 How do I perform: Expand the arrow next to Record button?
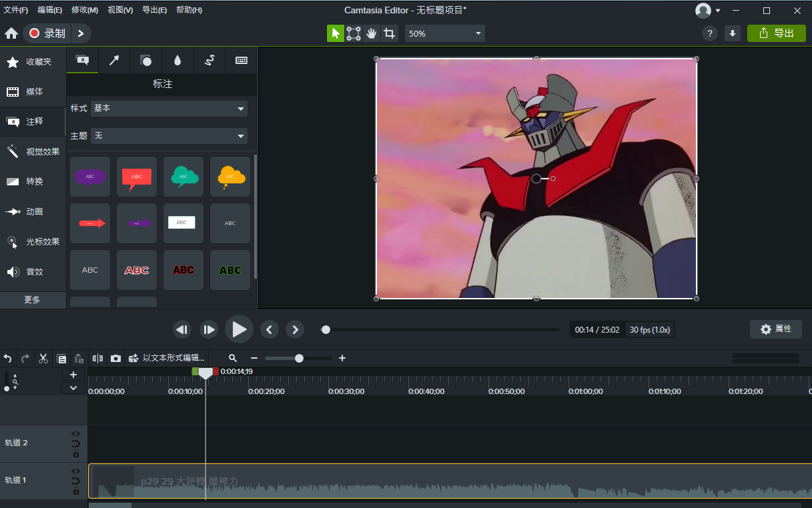[81, 33]
